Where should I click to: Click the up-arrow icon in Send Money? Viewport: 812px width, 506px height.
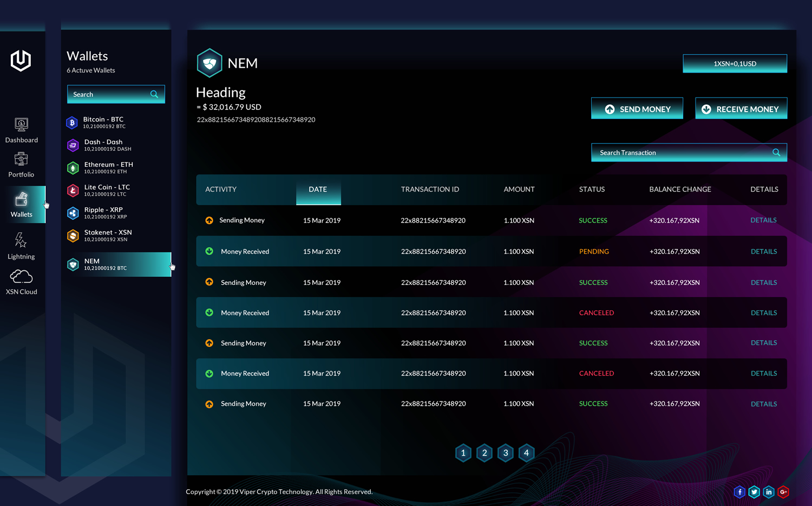pyautogui.click(x=610, y=109)
